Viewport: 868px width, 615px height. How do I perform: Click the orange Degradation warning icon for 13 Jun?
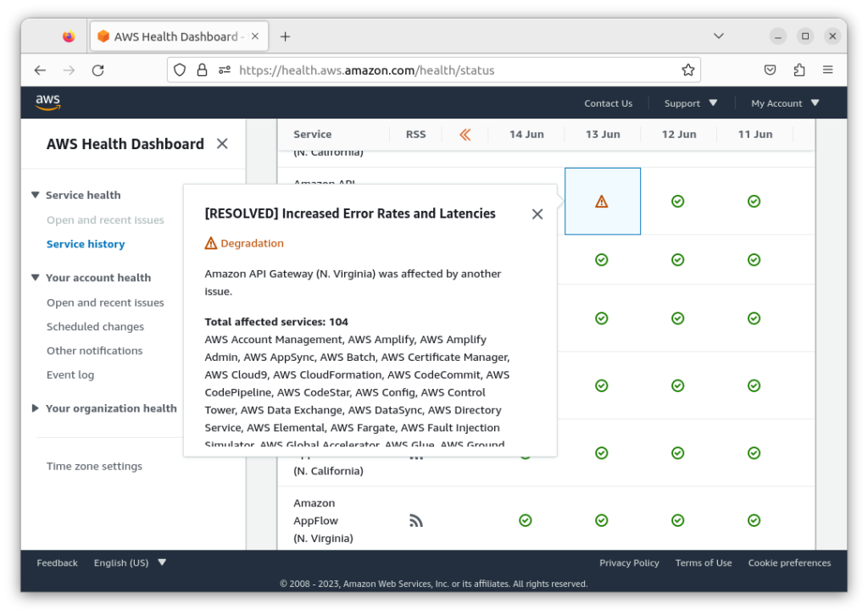602,201
